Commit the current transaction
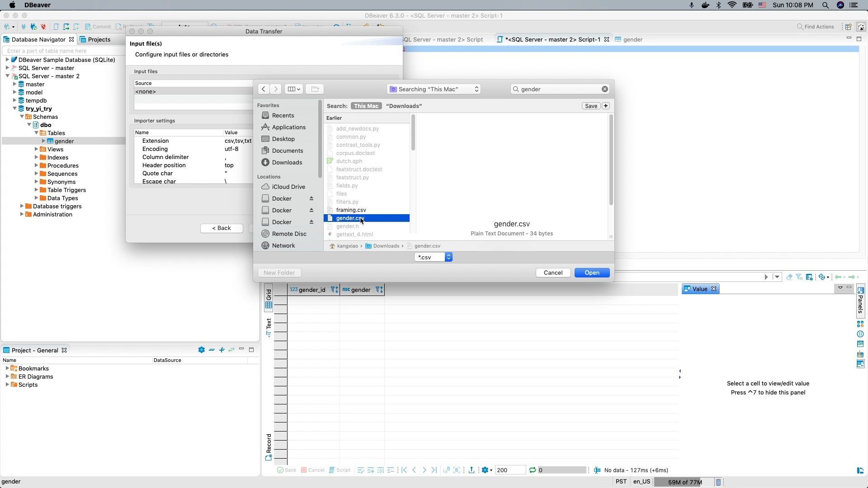This screenshot has height=488, width=868. (x=98, y=27)
